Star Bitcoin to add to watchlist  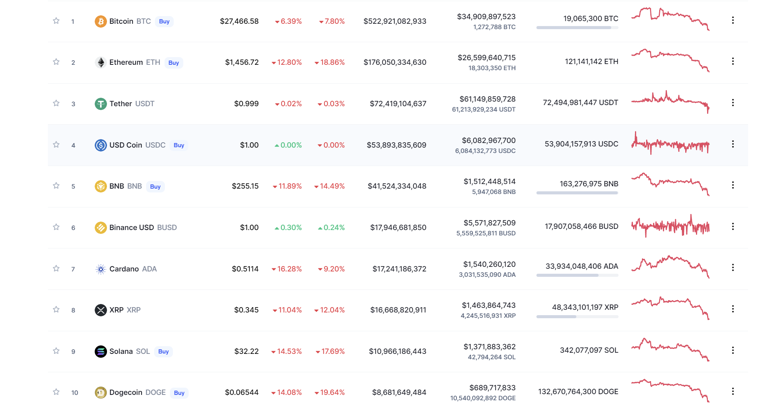(x=56, y=21)
